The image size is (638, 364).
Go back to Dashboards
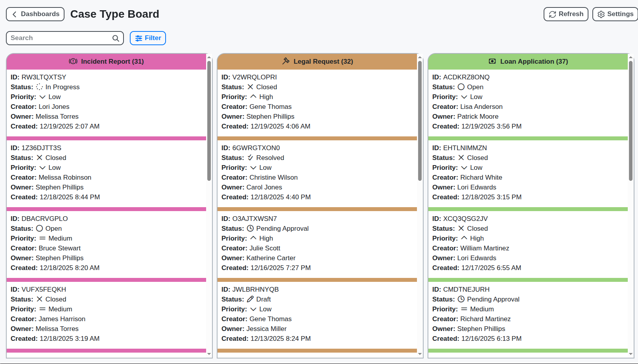[x=35, y=14]
